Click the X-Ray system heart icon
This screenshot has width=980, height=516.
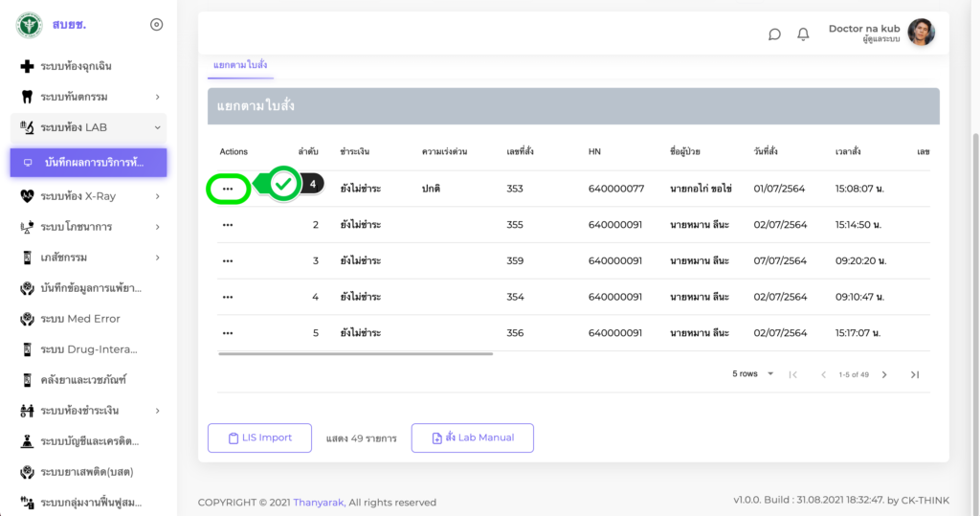click(x=27, y=196)
